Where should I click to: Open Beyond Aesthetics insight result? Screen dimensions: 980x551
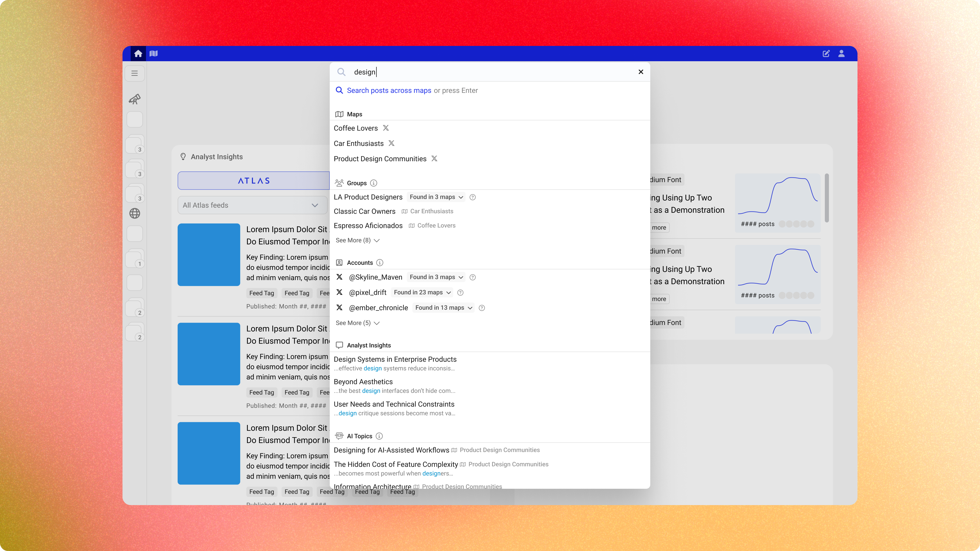tap(363, 382)
